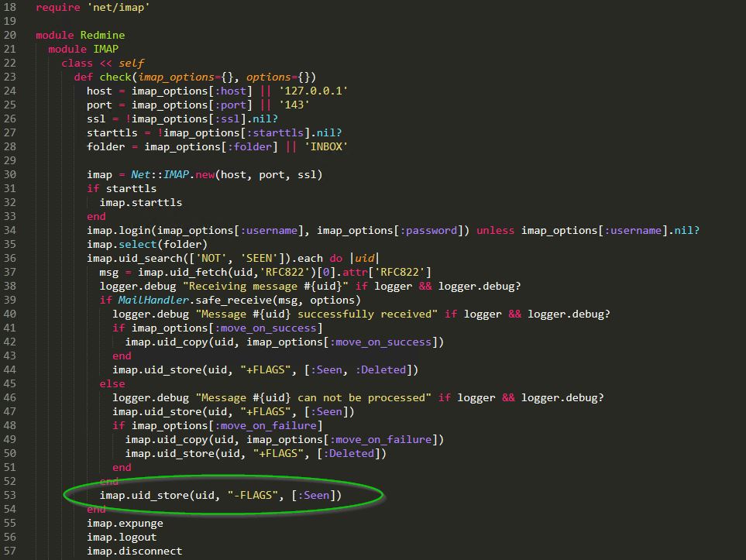Click the :starttls symbol
Screen dimensions: 746x560
275,132
